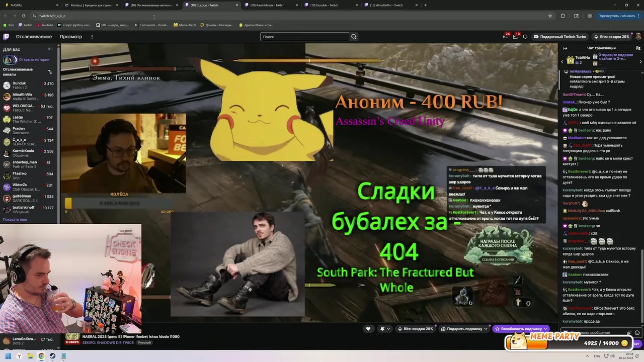The width and height of the screenshot is (644, 362).
Task: Open snowboy_man channel in the sidebar
Action: pyautogui.click(x=29, y=164)
